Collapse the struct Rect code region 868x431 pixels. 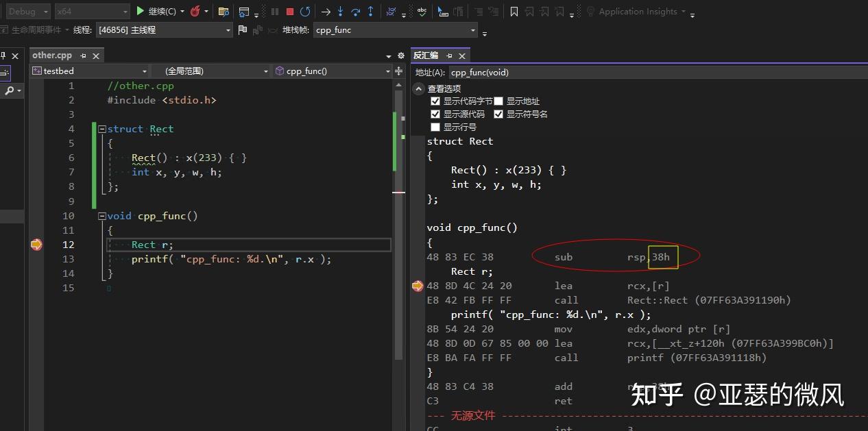pos(101,128)
